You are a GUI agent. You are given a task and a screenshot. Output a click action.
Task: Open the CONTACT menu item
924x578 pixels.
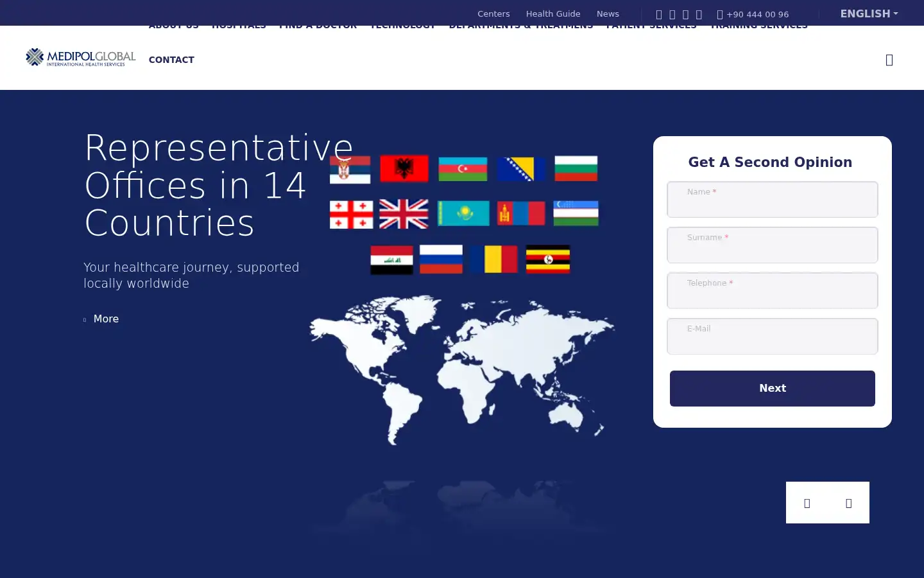pos(171,60)
